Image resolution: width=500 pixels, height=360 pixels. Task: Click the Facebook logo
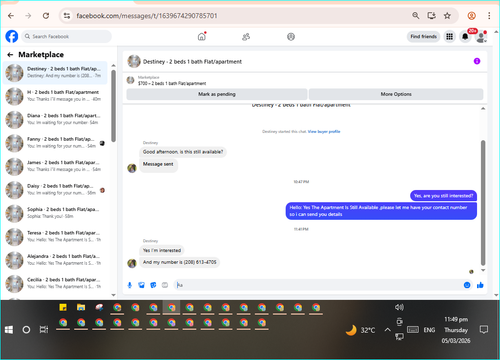click(12, 36)
